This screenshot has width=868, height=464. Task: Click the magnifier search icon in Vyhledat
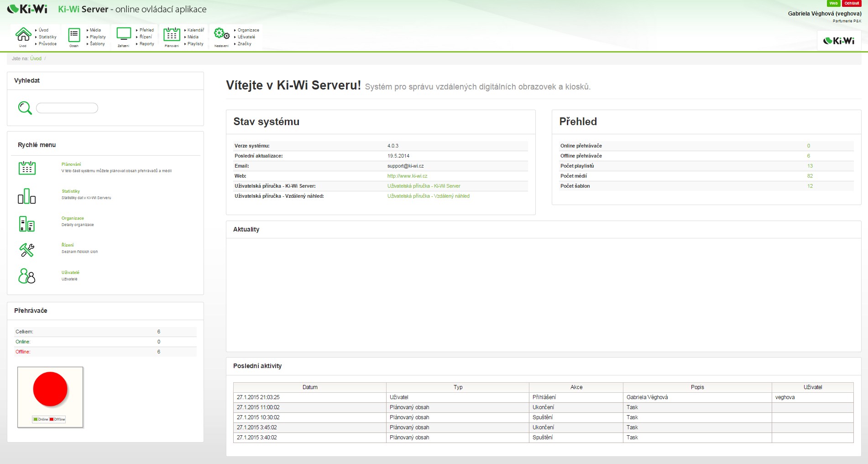[25, 108]
